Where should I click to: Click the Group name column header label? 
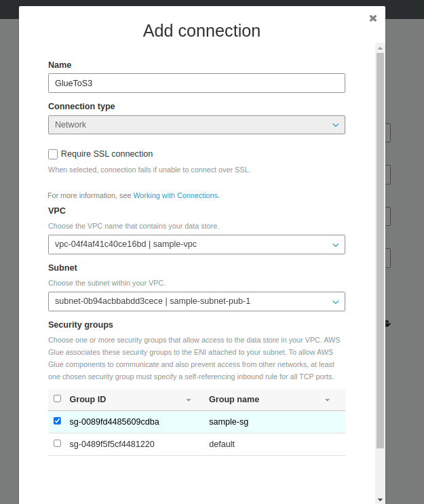point(234,400)
